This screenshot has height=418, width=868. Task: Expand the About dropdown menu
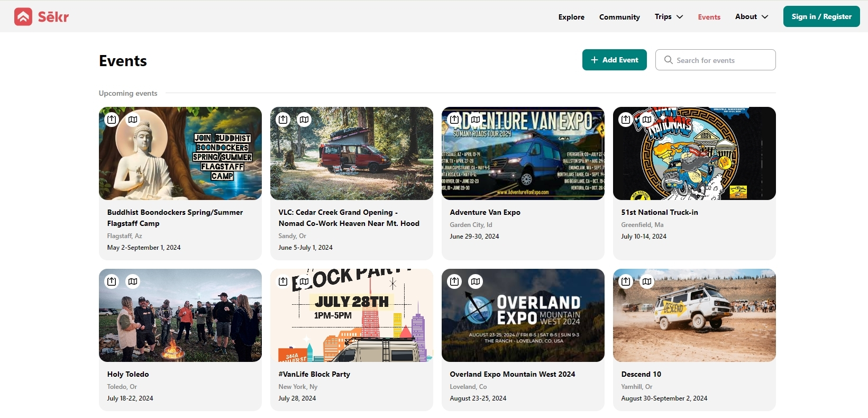coord(751,17)
